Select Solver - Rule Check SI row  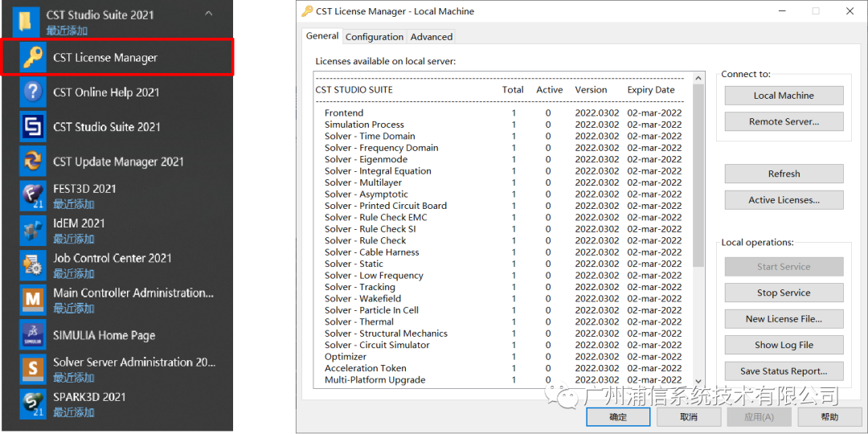click(502, 229)
